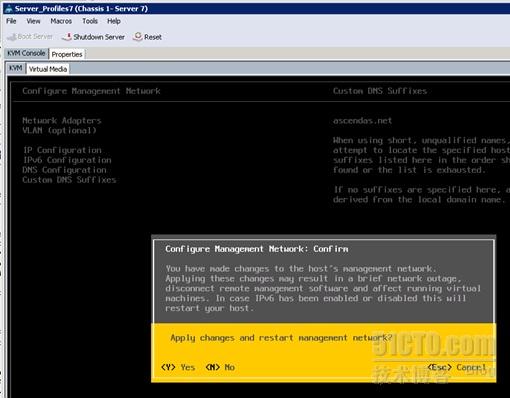The width and height of the screenshot is (510, 398).
Task: Select the DNS Configuration entry
Action: [64, 170]
